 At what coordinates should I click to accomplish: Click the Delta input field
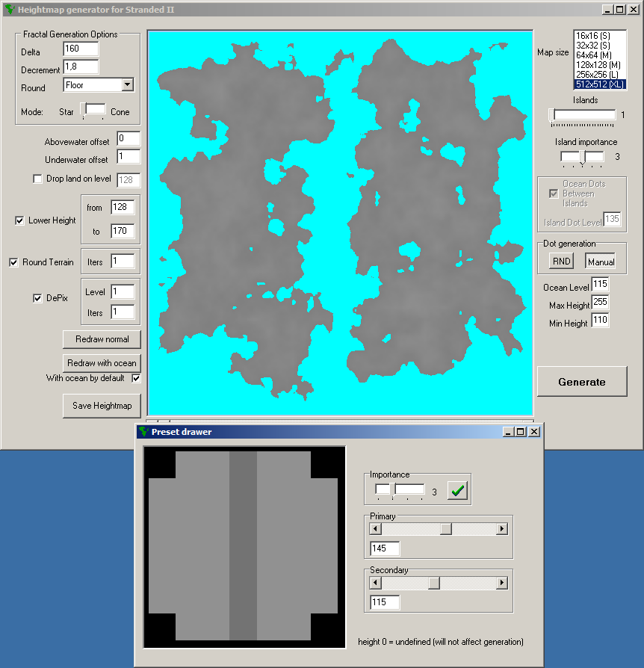[x=81, y=49]
